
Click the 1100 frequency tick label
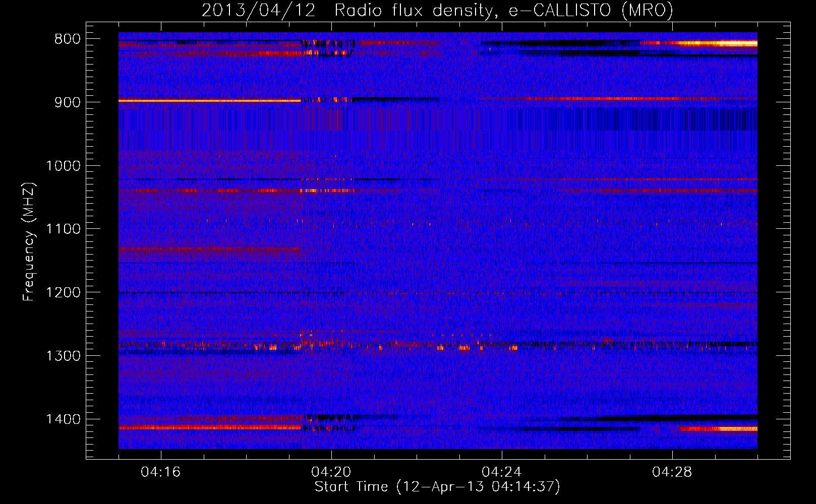[x=63, y=229]
